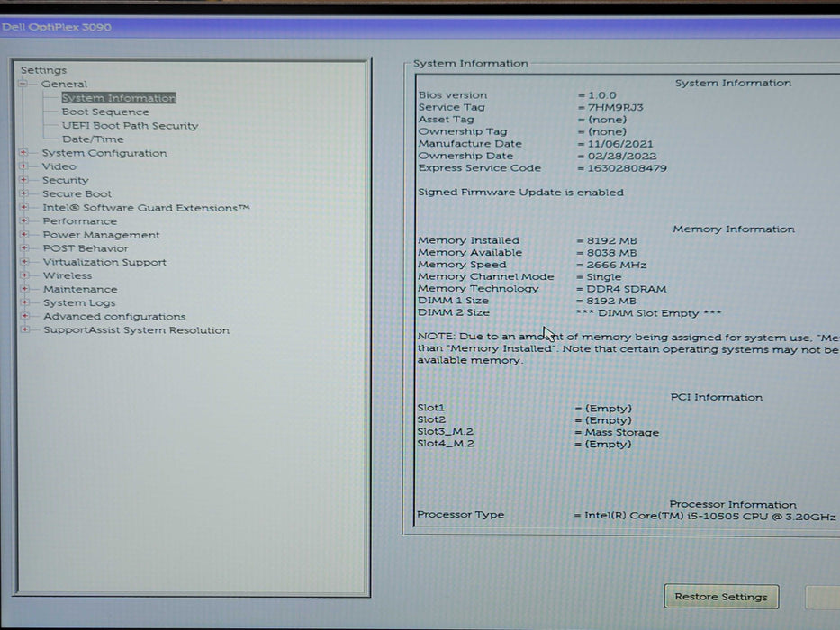Click the Memory Information heading
Viewport: 840px width, 630px height.
point(734,229)
